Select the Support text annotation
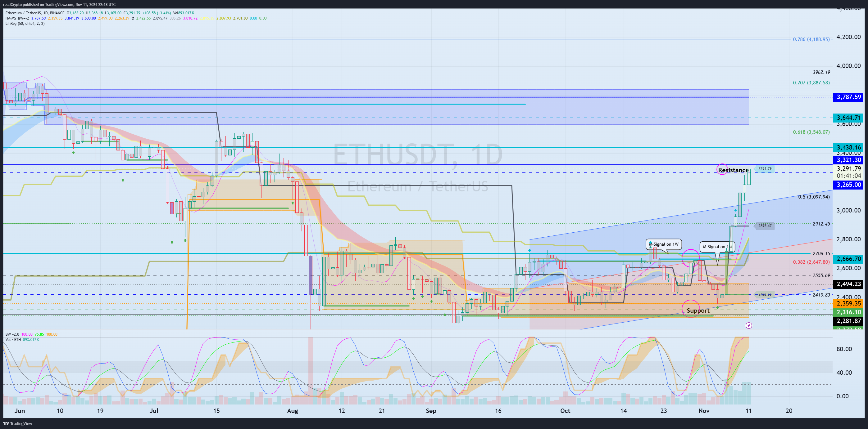The width and height of the screenshot is (868, 429). (x=698, y=311)
